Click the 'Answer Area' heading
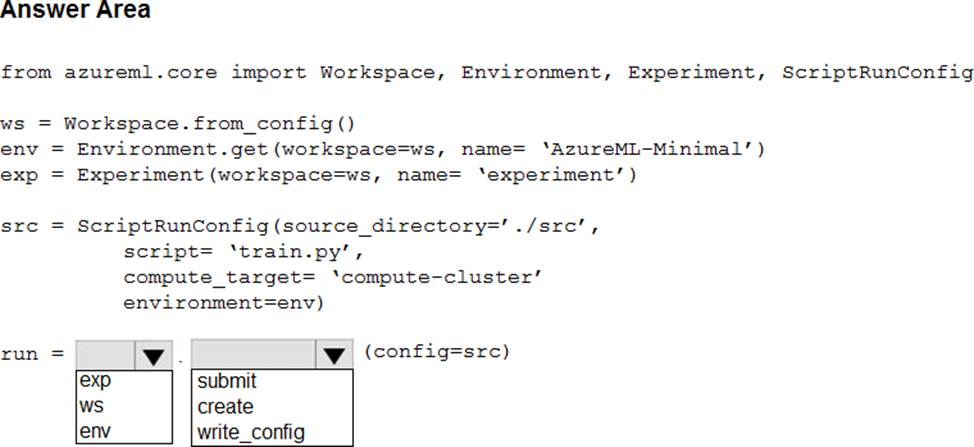The height and width of the screenshot is (447, 974). click(x=75, y=10)
